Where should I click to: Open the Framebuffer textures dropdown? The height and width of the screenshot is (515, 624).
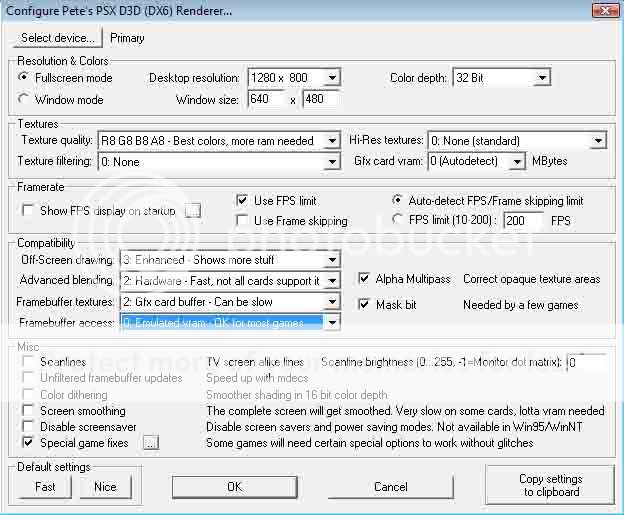(x=230, y=302)
